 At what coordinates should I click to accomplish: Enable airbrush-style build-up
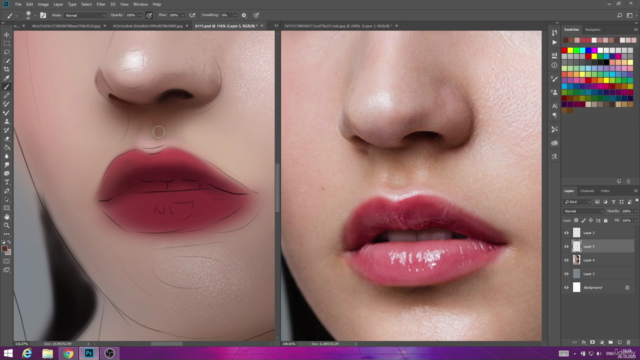pos(192,15)
